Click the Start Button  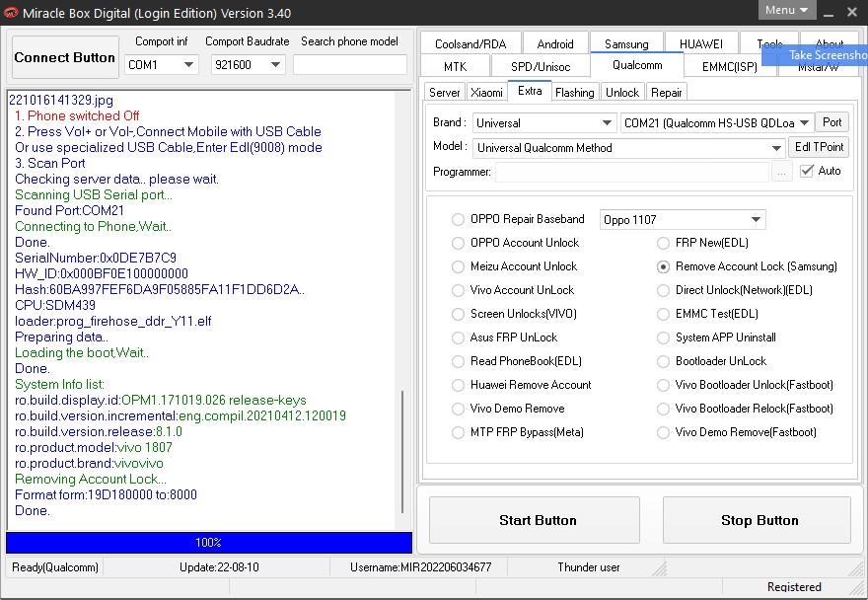tap(535, 520)
